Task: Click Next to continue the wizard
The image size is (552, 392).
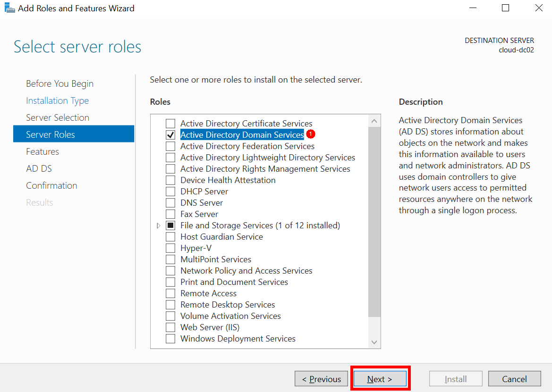Action: (x=380, y=379)
